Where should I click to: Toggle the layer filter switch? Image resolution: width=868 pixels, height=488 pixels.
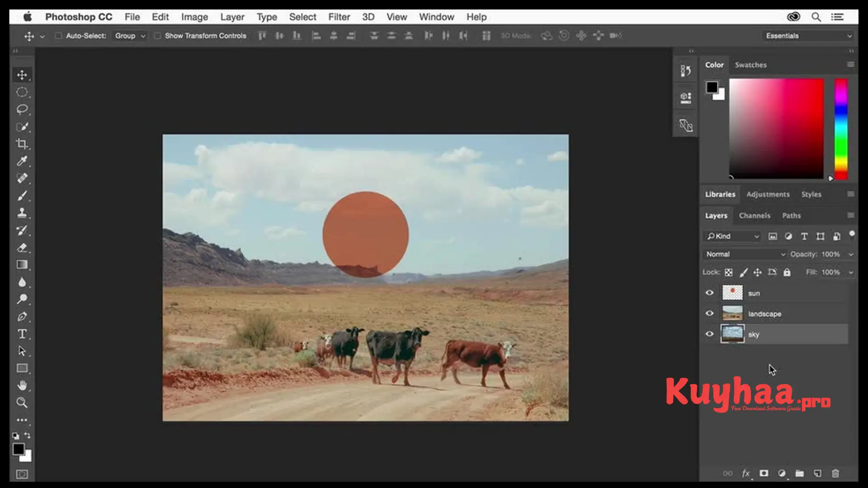point(852,234)
